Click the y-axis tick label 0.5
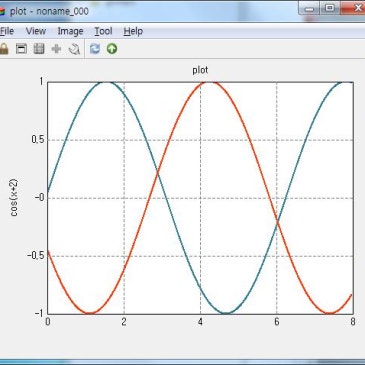 (38, 140)
